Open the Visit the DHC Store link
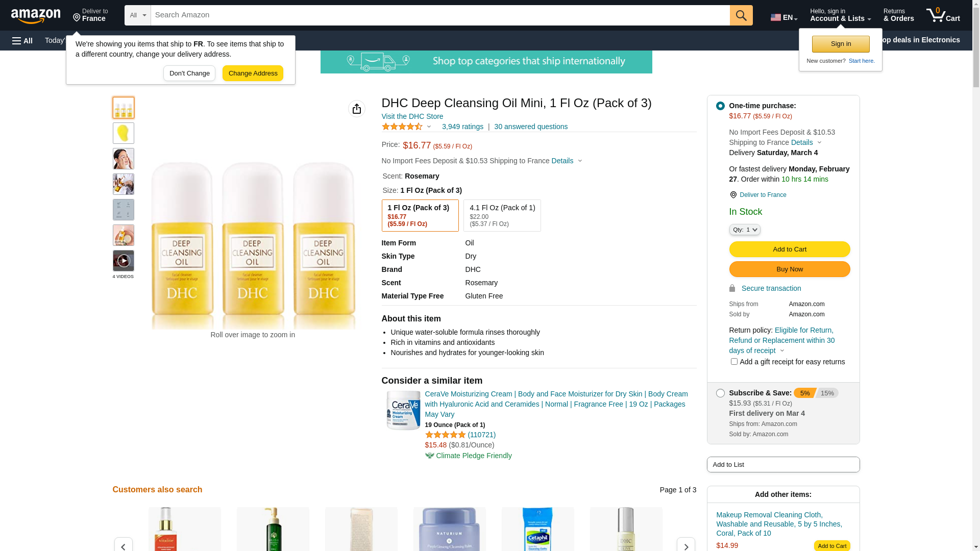The image size is (980, 551). (x=412, y=117)
